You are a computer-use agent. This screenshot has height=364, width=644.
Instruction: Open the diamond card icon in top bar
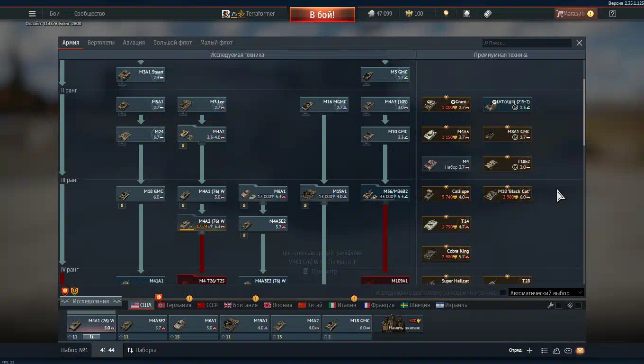[x=467, y=14]
